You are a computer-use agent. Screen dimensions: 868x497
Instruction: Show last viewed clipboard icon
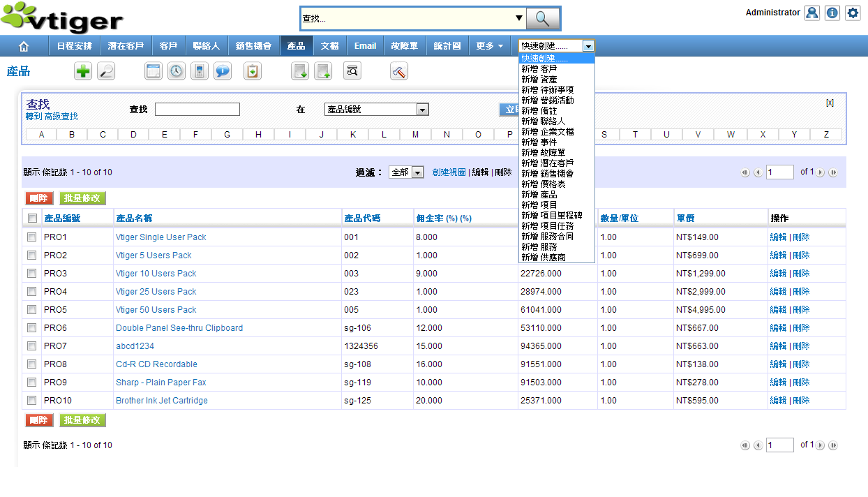[x=253, y=71]
